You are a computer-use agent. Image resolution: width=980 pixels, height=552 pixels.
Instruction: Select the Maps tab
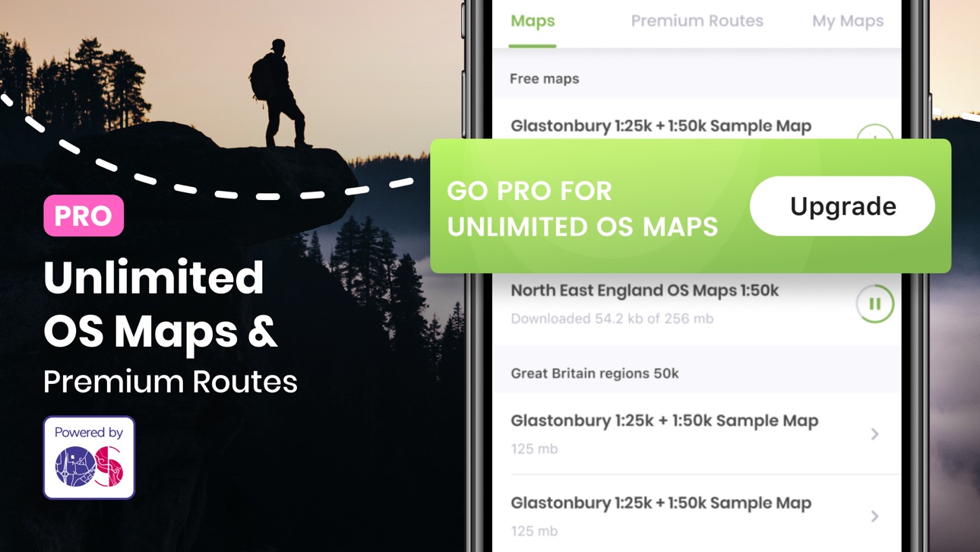[533, 21]
